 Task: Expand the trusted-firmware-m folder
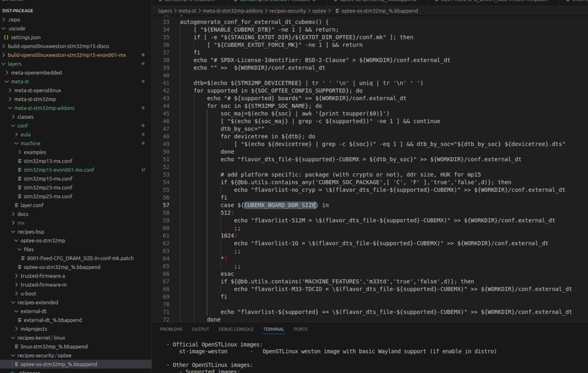(x=16, y=285)
